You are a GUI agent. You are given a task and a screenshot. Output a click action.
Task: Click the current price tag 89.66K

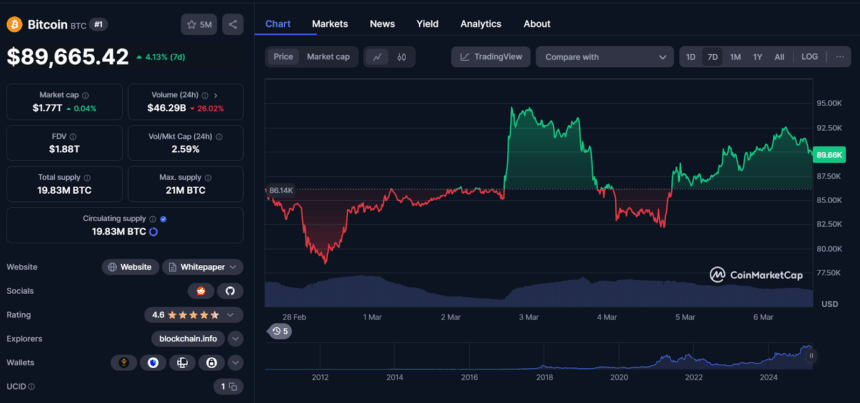coord(829,155)
